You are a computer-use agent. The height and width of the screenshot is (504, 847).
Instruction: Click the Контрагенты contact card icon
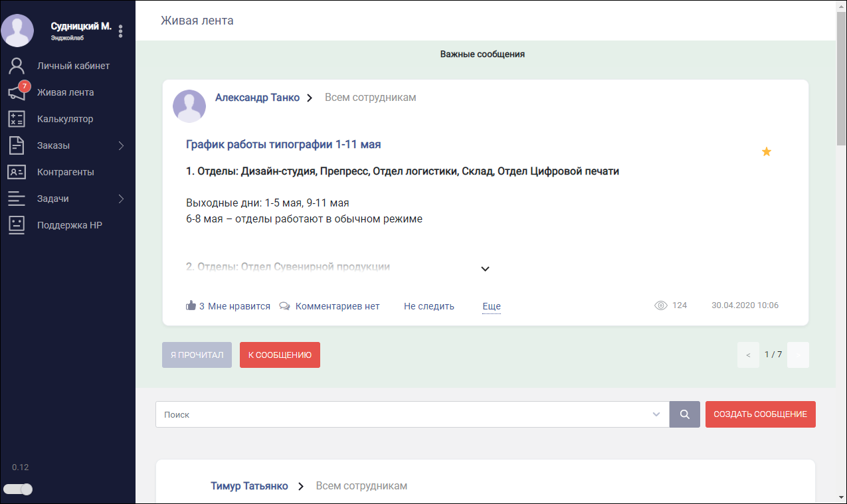click(x=17, y=172)
